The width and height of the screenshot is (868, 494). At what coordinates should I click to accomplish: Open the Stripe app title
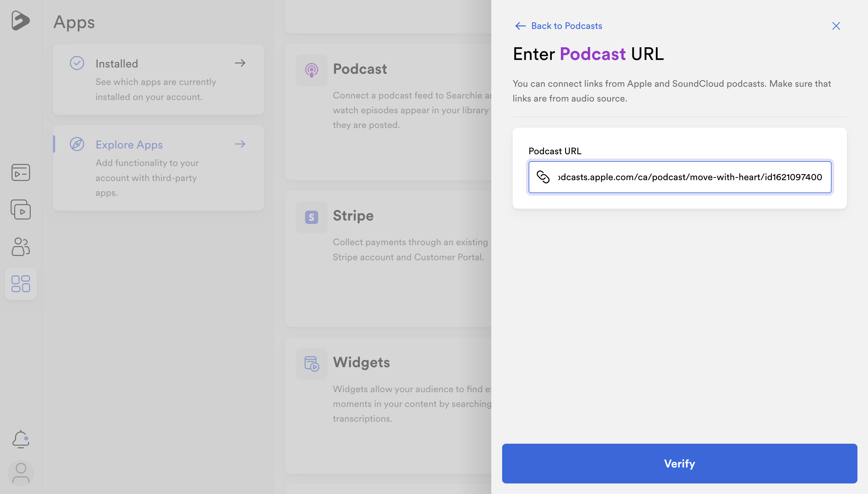coord(353,215)
